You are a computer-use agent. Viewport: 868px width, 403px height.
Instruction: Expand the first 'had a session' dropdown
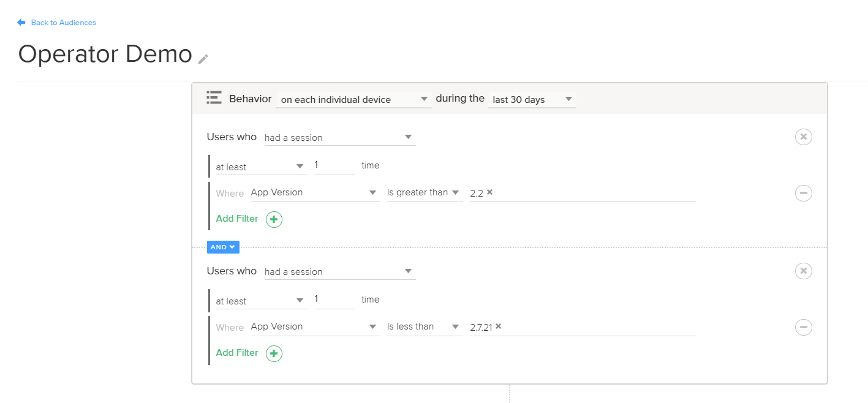[x=339, y=138]
